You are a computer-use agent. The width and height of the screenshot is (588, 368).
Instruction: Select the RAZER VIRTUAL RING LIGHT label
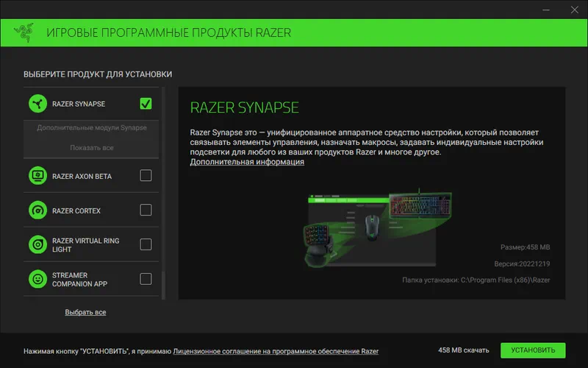click(x=86, y=245)
